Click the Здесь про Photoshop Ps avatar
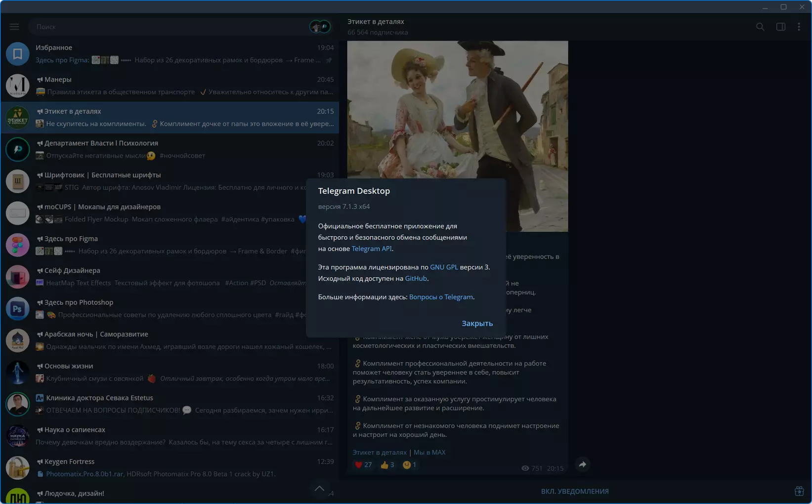The image size is (812, 504). point(17,309)
